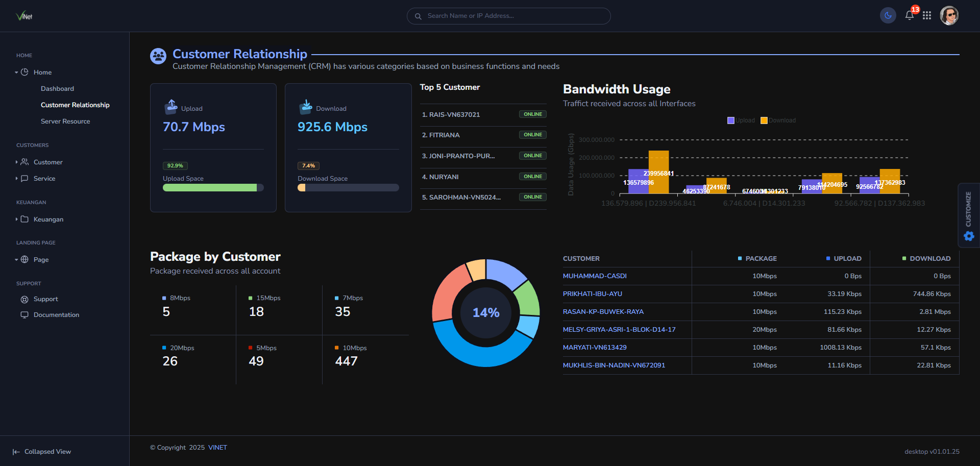The height and width of the screenshot is (466, 980).
Task: Open customer PRIKHATI-IBU-AYU details
Action: pyautogui.click(x=593, y=293)
